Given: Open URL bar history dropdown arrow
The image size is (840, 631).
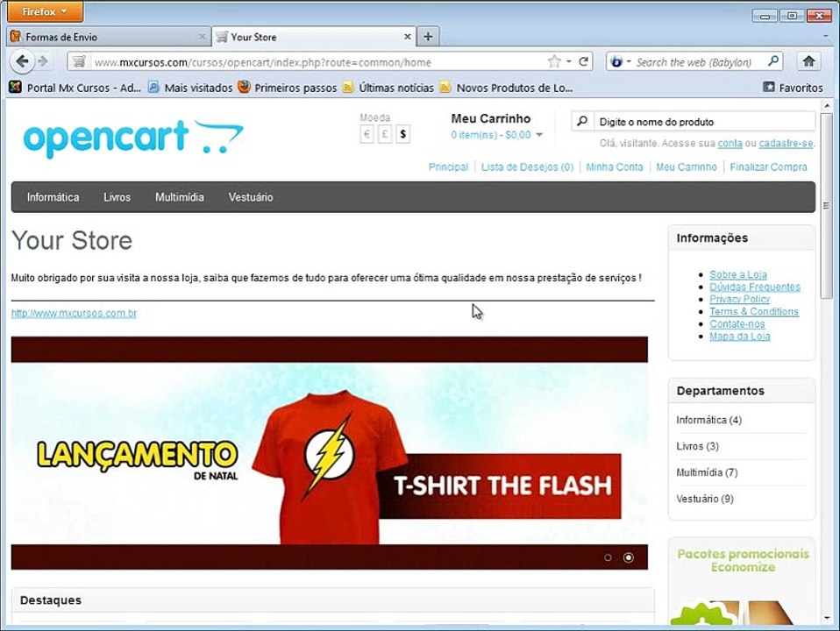Looking at the screenshot, I should 569,61.
